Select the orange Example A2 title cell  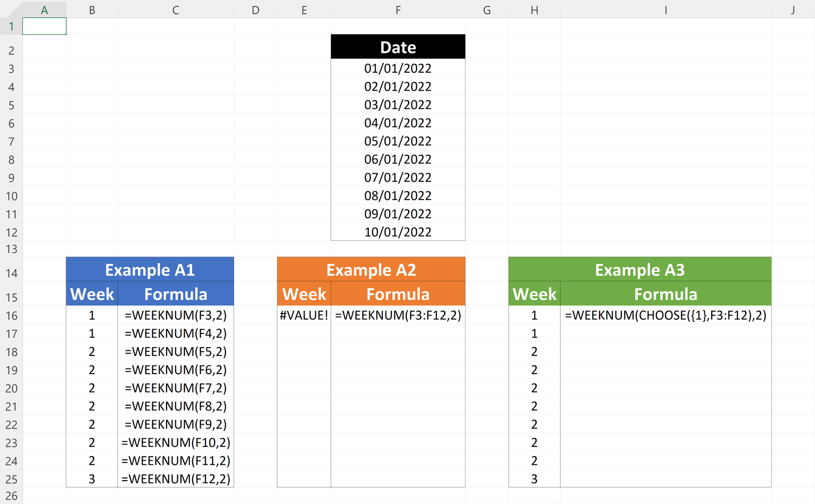point(371,269)
